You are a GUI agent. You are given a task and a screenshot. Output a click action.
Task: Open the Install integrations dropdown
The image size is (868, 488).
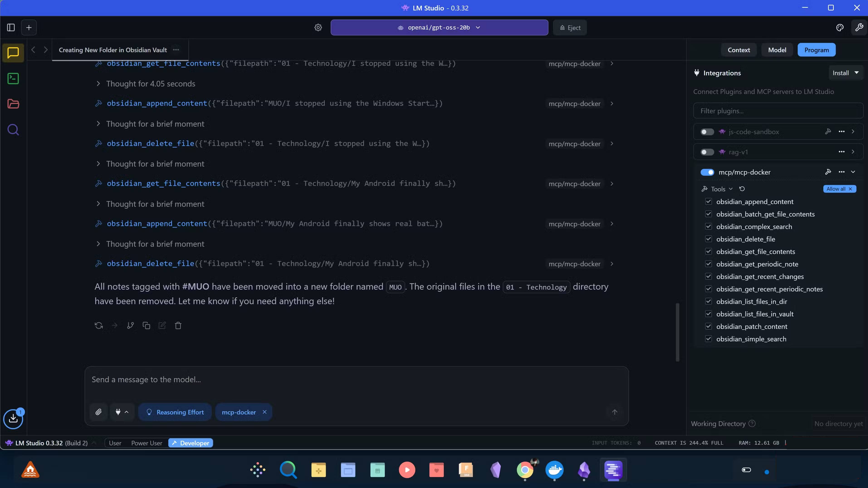pyautogui.click(x=845, y=73)
